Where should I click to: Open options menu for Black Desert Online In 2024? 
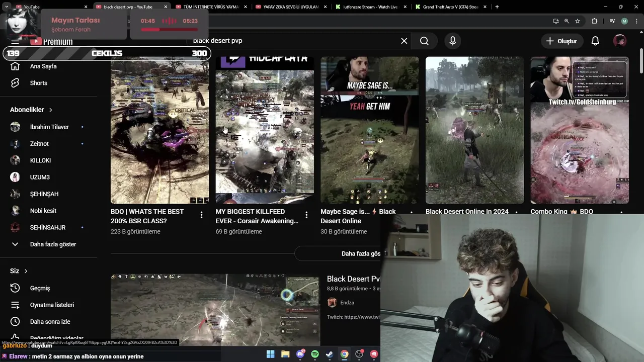point(516,212)
